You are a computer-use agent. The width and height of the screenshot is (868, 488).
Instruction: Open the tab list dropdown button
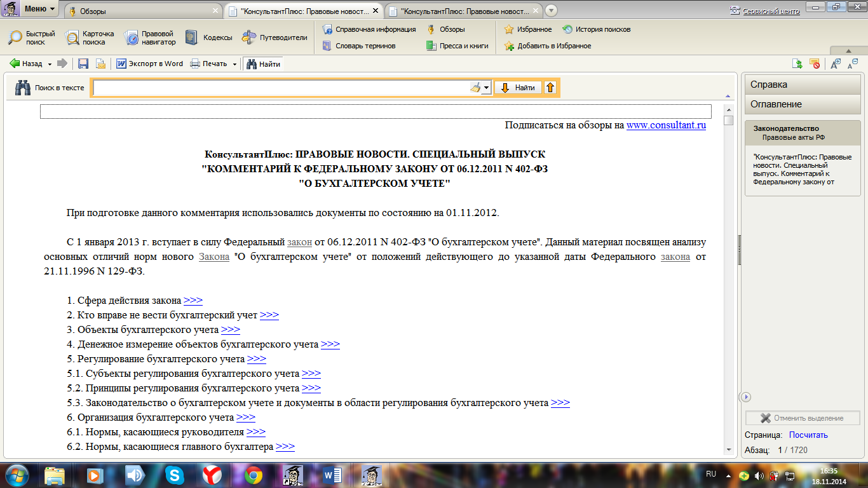551,10
